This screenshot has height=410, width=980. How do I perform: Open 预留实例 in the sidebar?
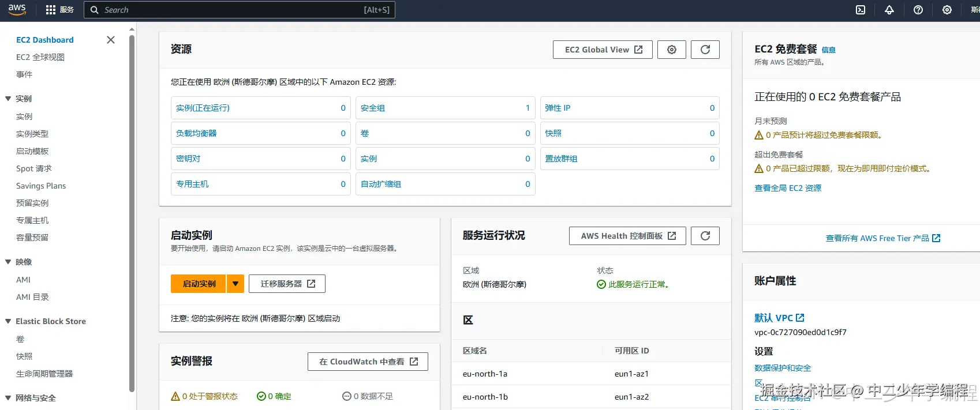tap(32, 203)
